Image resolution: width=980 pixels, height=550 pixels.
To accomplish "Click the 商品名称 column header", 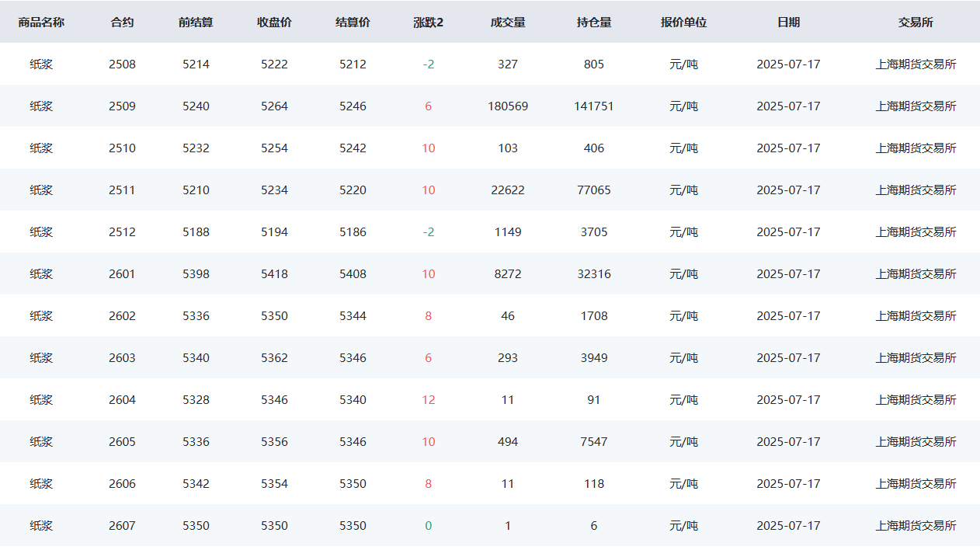I will (x=41, y=23).
